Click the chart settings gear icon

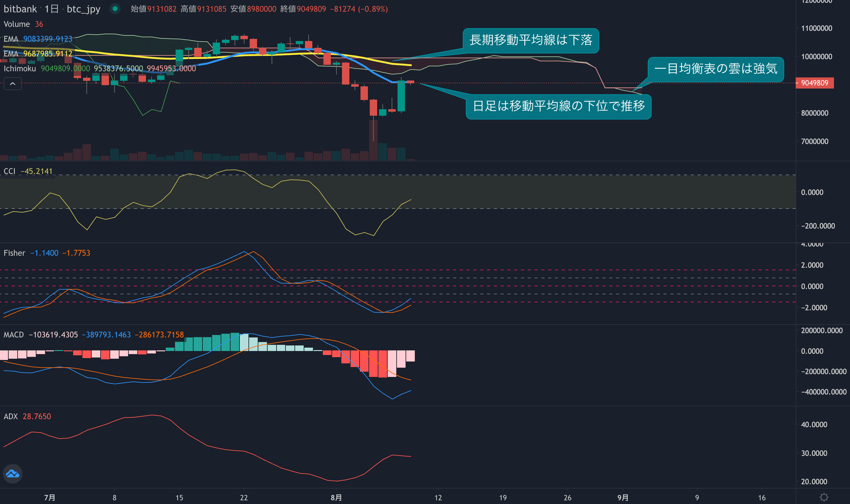pyautogui.click(x=824, y=497)
